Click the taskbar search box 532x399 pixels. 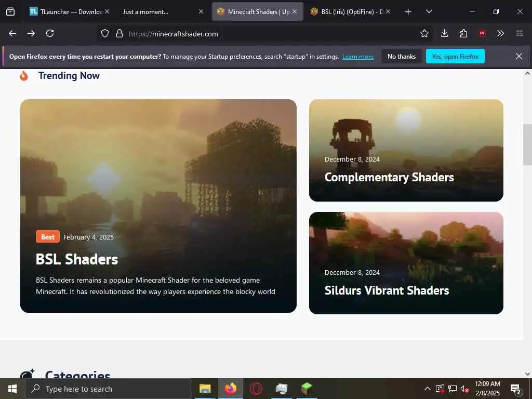click(x=108, y=389)
